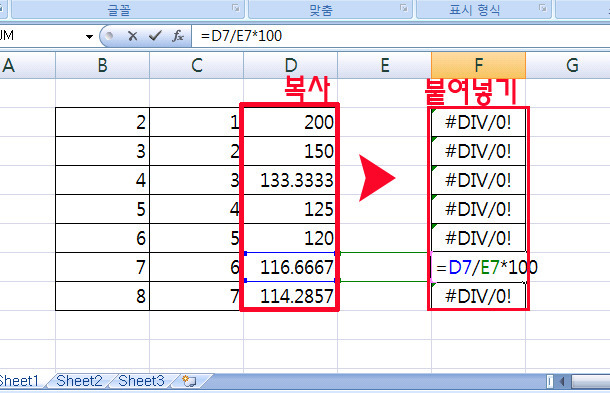Image resolution: width=610 pixels, height=393 pixels.
Task: Select column B cell containing 8
Action: click(x=102, y=296)
